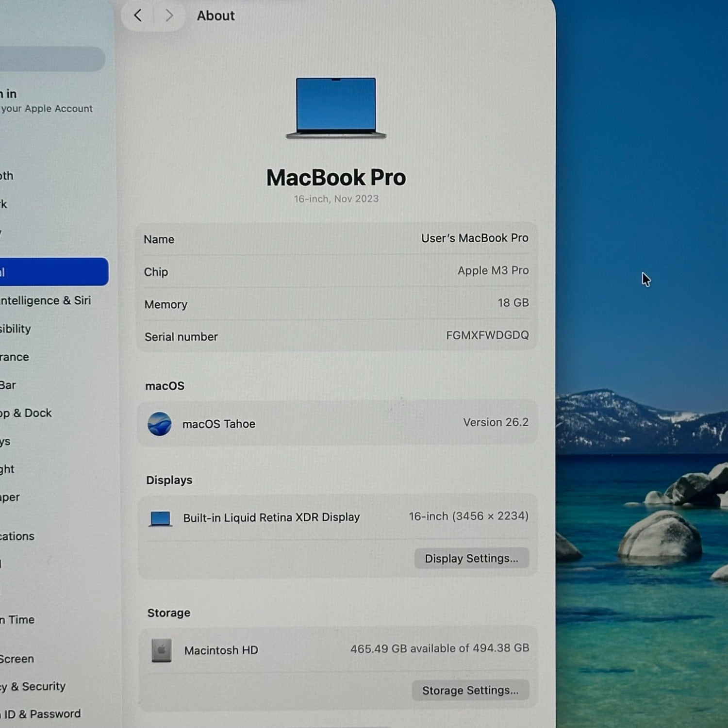The width and height of the screenshot is (728, 728).
Task: Click the sidebar search field
Action: 51,59
